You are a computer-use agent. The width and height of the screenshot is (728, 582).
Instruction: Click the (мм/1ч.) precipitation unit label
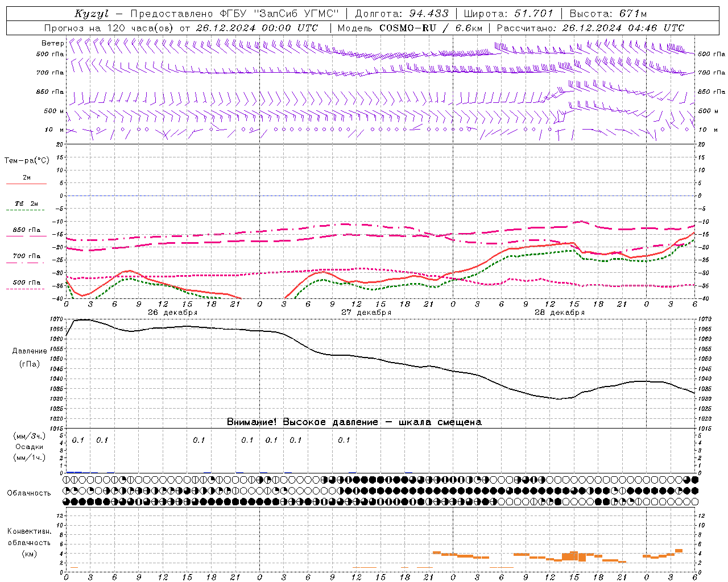(30, 458)
